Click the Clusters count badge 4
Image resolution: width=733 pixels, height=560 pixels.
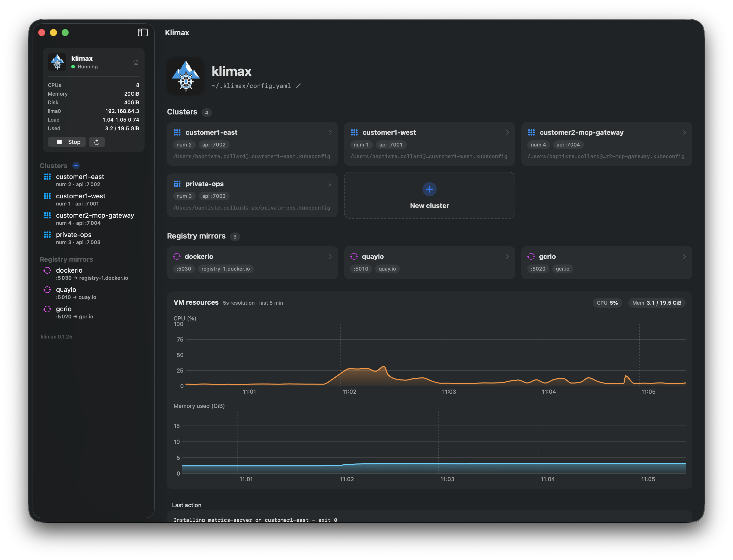206,112
